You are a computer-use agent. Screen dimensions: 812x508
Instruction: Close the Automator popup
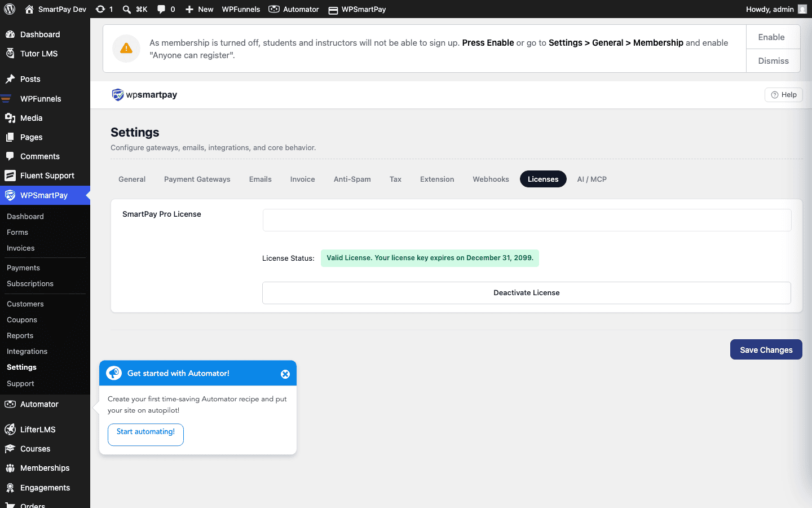click(x=285, y=374)
